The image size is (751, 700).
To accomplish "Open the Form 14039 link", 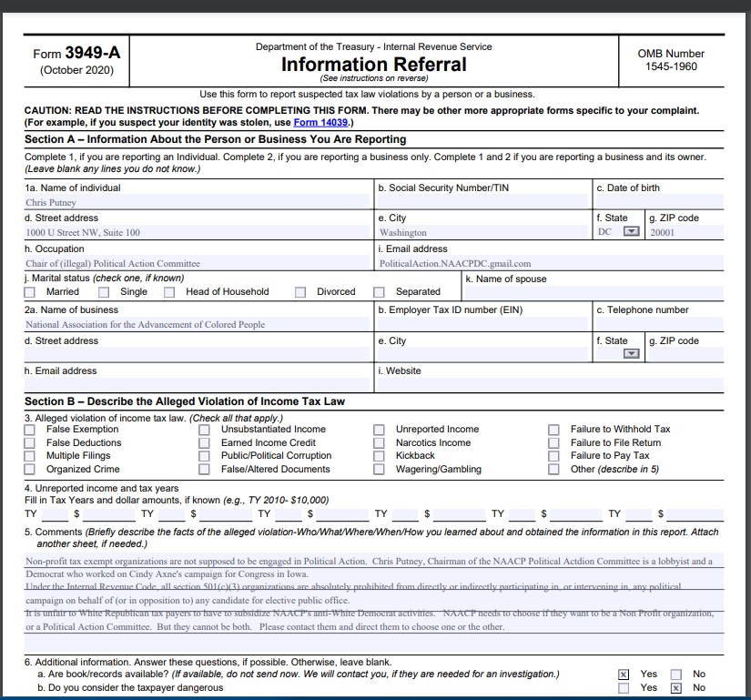I will tap(320, 122).
